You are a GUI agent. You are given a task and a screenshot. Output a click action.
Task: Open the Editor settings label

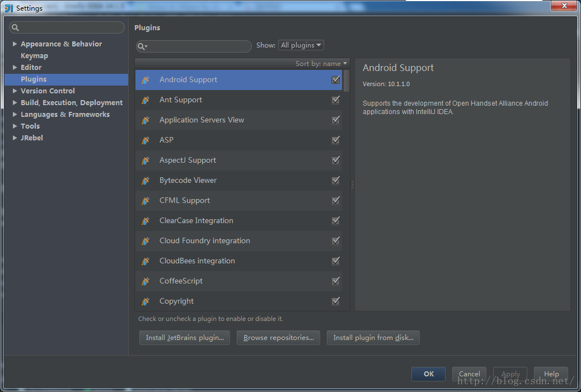click(31, 67)
